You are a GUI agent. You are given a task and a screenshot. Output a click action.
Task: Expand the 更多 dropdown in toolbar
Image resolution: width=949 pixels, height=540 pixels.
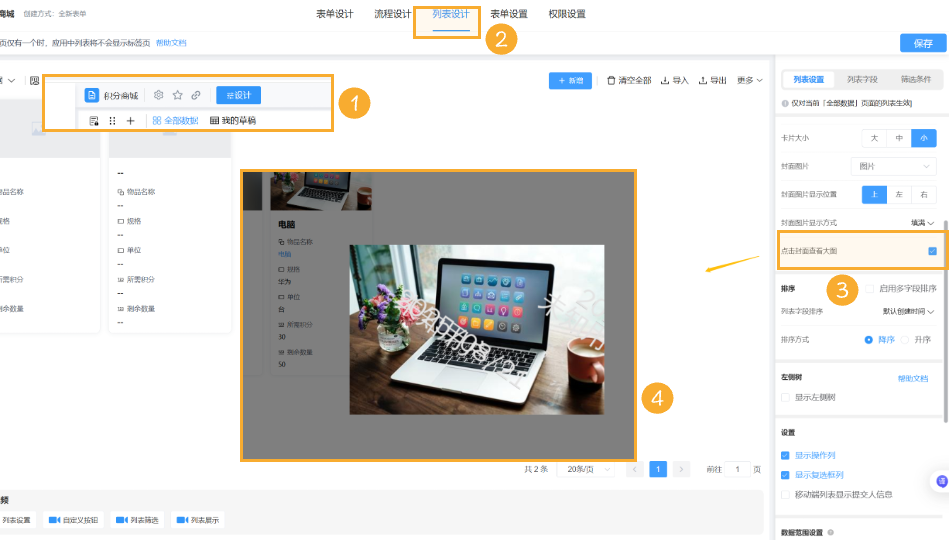coord(749,81)
